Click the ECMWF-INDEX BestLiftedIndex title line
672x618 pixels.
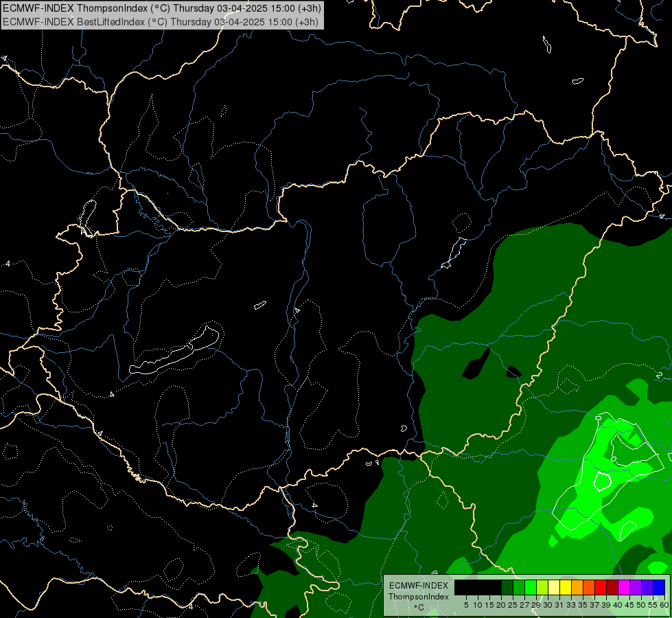point(161,22)
